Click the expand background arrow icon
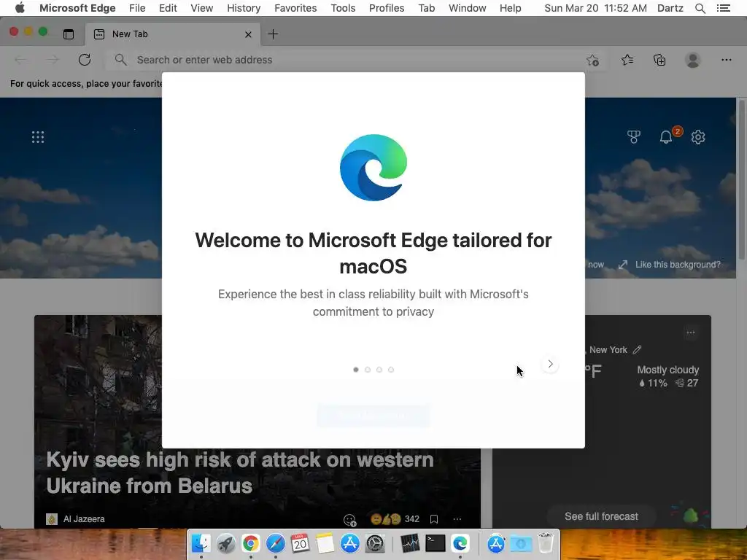This screenshot has width=747, height=560. [623, 265]
